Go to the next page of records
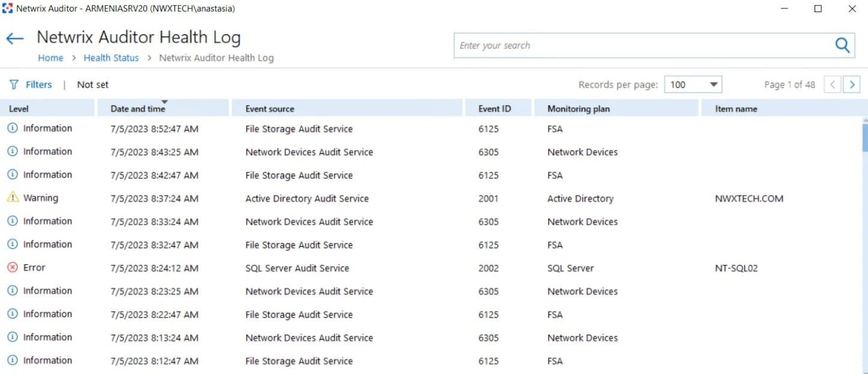 pyautogui.click(x=852, y=85)
